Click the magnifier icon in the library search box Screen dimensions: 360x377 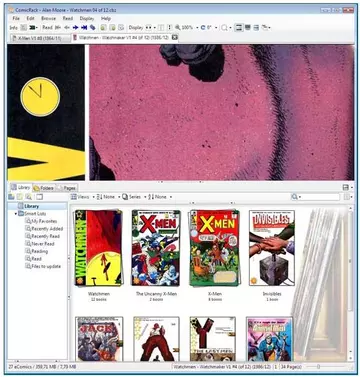pyautogui.click(x=295, y=197)
